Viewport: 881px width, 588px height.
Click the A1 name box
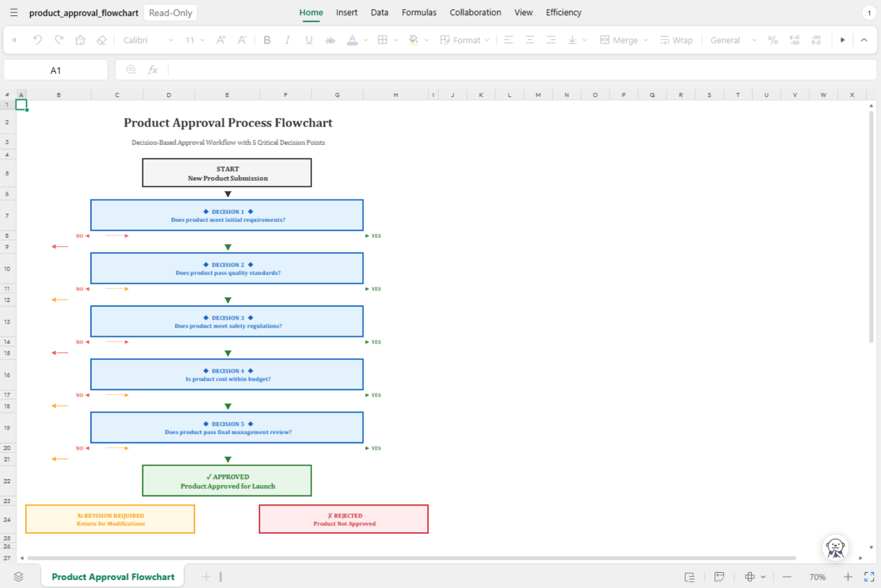tap(55, 70)
